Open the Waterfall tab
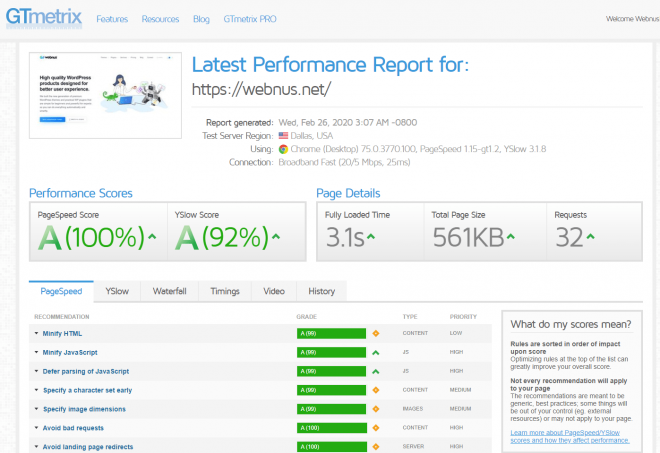The image size is (660, 453). [169, 291]
